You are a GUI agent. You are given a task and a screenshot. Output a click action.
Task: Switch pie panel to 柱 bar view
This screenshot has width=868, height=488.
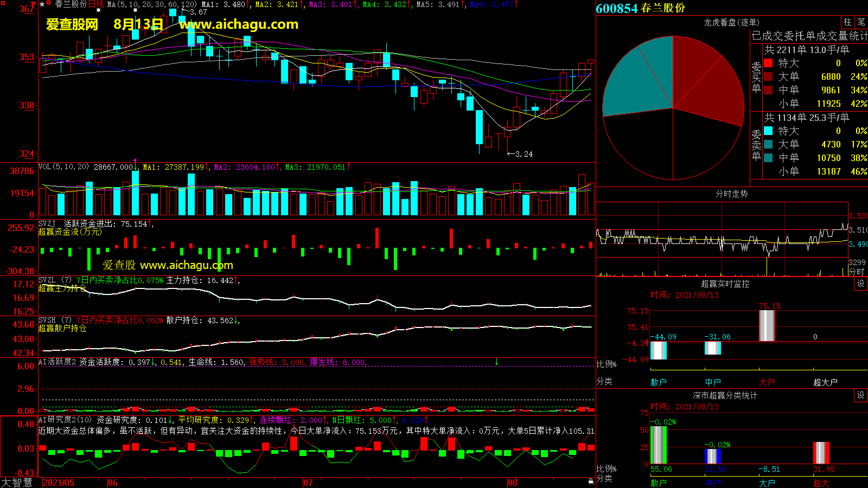coord(847,22)
